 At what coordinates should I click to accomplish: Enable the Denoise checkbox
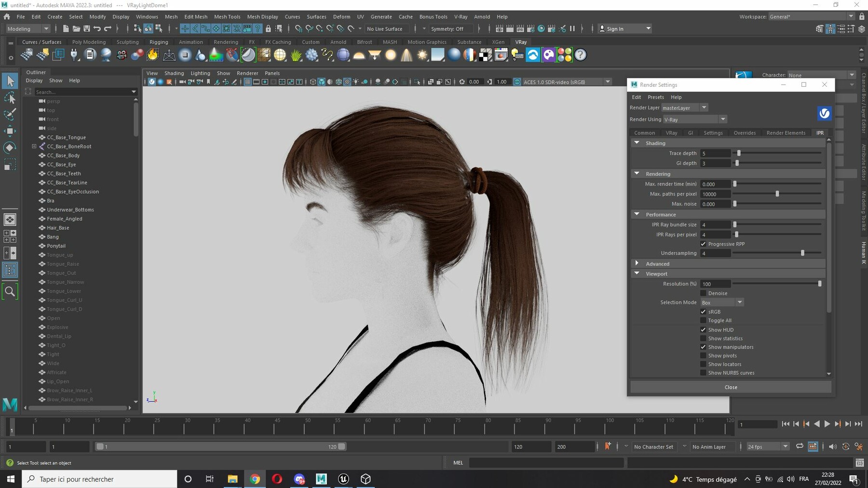pos(703,293)
